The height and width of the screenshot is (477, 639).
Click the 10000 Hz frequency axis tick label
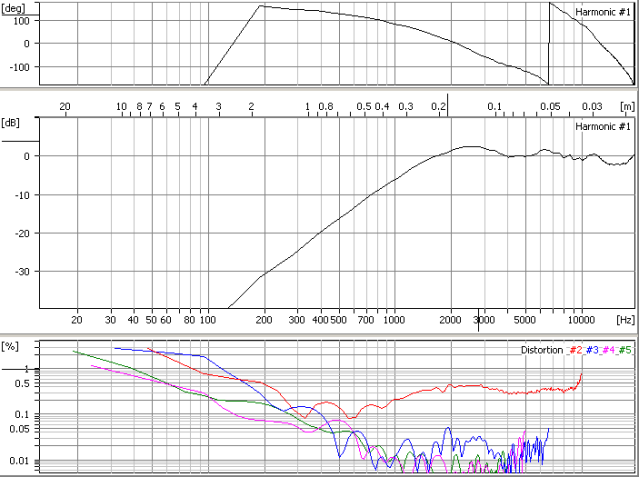pos(580,320)
